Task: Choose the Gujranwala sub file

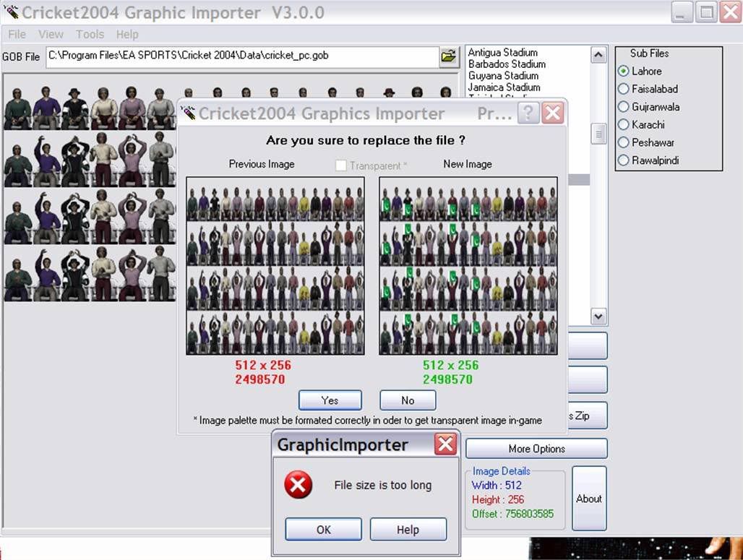Action: (x=623, y=107)
